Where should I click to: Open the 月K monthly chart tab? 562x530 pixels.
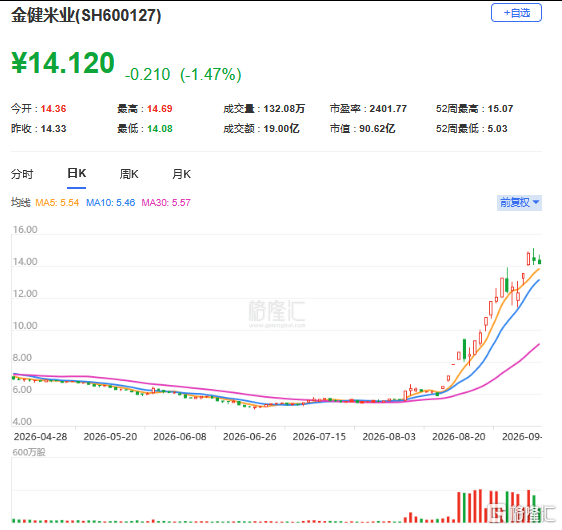pyautogui.click(x=181, y=174)
